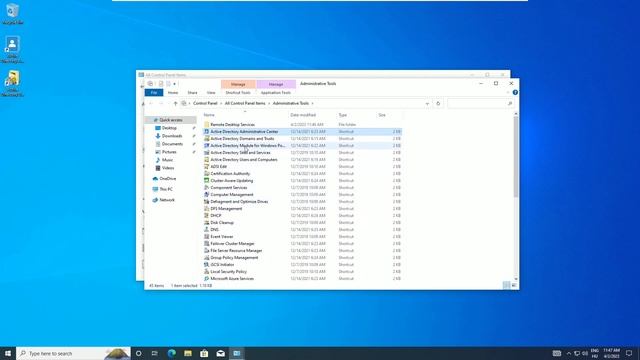Select the Cluster-Aware Updating icon
Screen dimensions: 640x360
207,180
